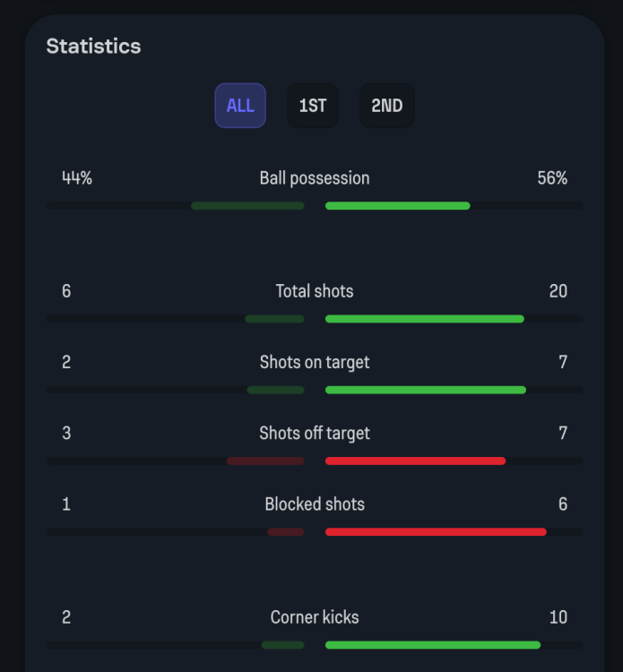Screen dimensions: 623x672
Task: Click the bright green Corner kicks bar
Action: (432, 645)
